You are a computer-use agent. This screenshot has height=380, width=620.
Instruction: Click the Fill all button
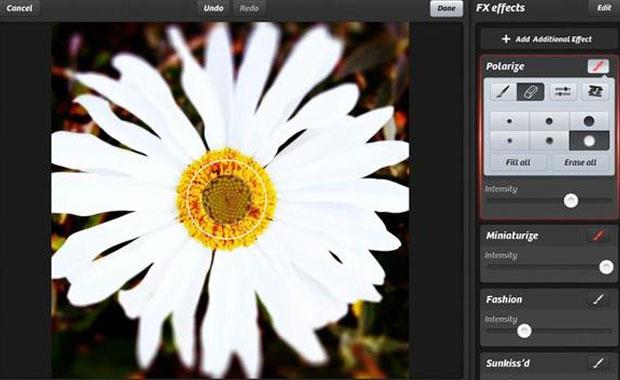518,163
